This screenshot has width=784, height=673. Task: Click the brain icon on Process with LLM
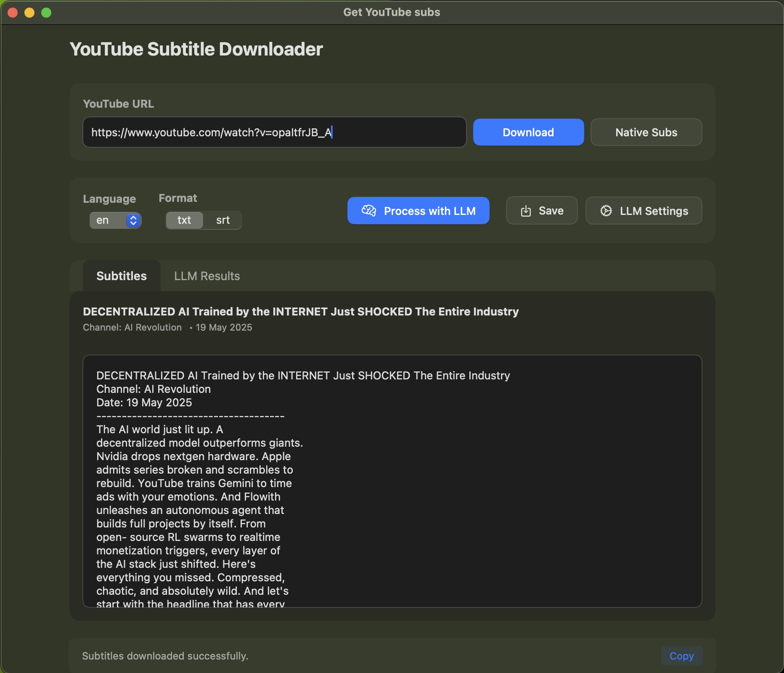click(x=369, y=211)
